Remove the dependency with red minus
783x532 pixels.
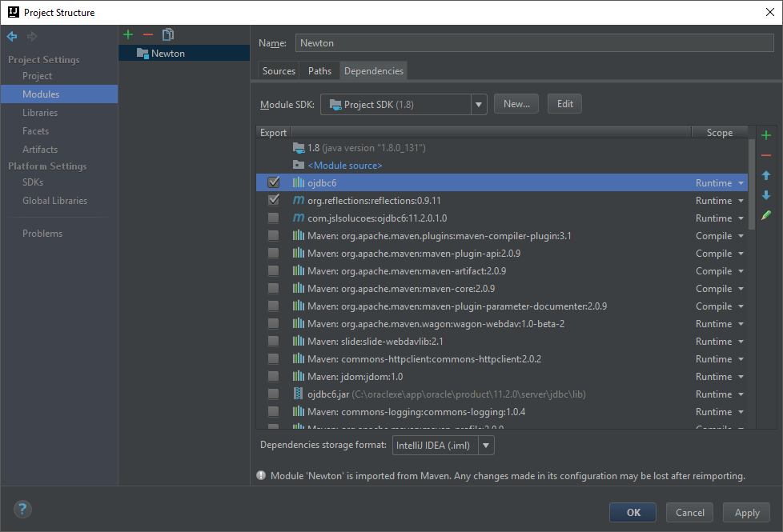[x=766, y=155]
